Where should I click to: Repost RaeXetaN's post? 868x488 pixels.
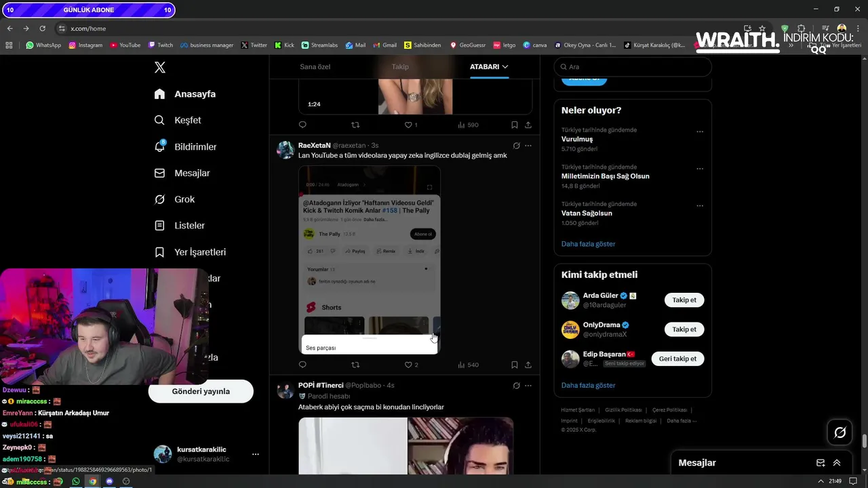coord(355,365)
